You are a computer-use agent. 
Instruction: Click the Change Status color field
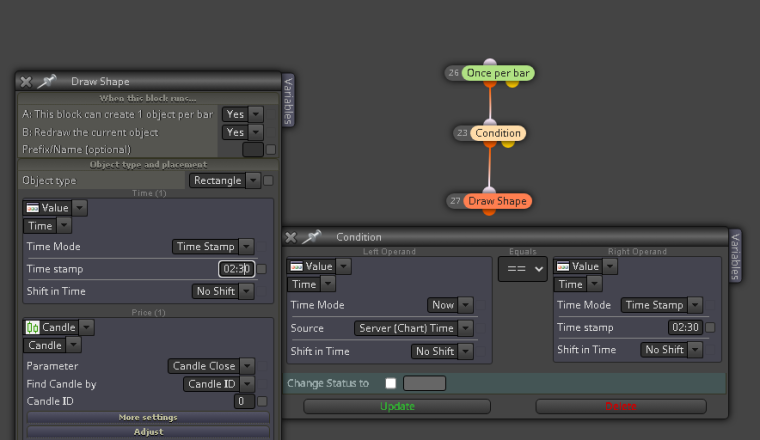424,383
